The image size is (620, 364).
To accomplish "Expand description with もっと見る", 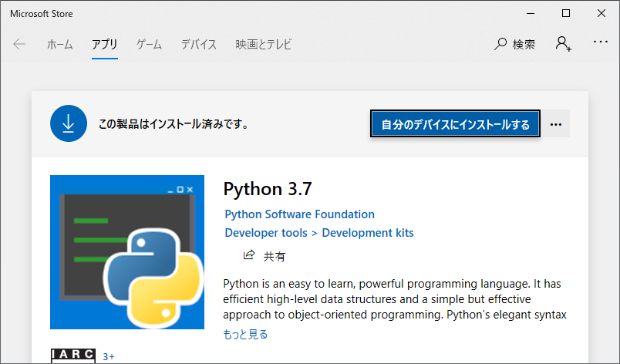I will coord(245,335).
